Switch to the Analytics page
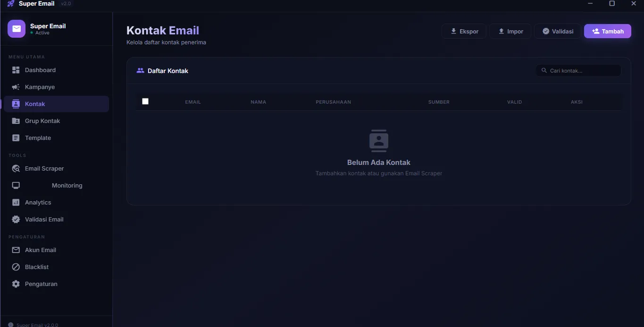Viewport: 644px width, 327px height. pyautogui.click(x=56, y=203)
